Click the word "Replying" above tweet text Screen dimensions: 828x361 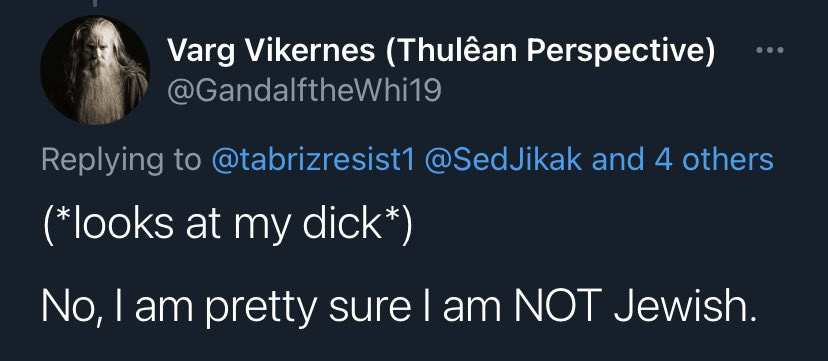click(x=102, y=160)
